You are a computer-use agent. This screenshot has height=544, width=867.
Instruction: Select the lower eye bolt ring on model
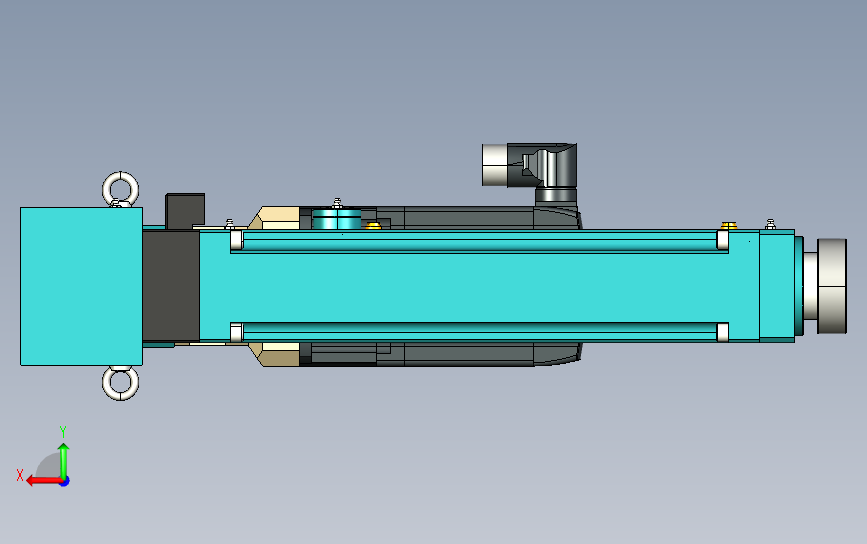121,383
